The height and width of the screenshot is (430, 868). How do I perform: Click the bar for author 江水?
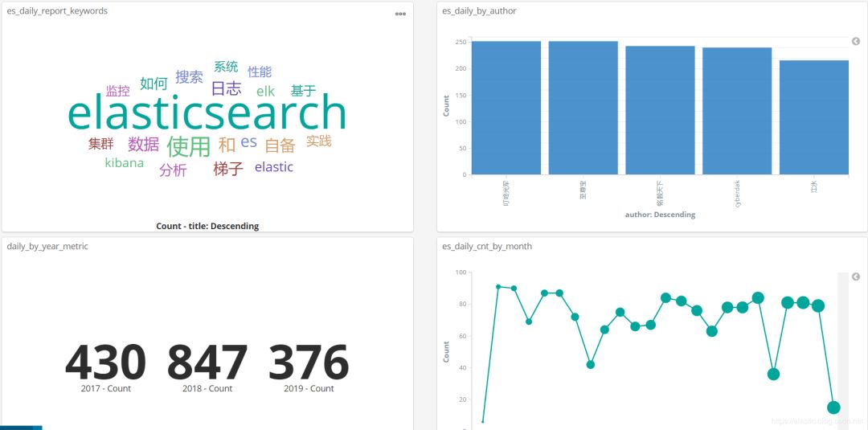(x=813, y=117)
